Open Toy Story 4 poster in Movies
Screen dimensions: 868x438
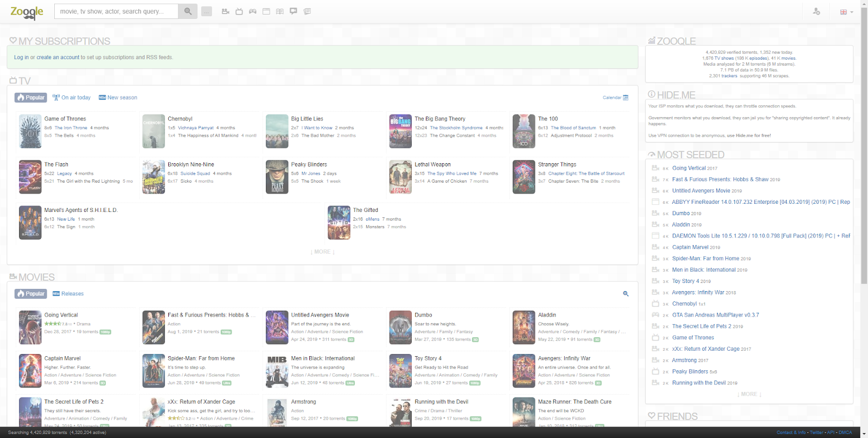[x=400, y=371]
